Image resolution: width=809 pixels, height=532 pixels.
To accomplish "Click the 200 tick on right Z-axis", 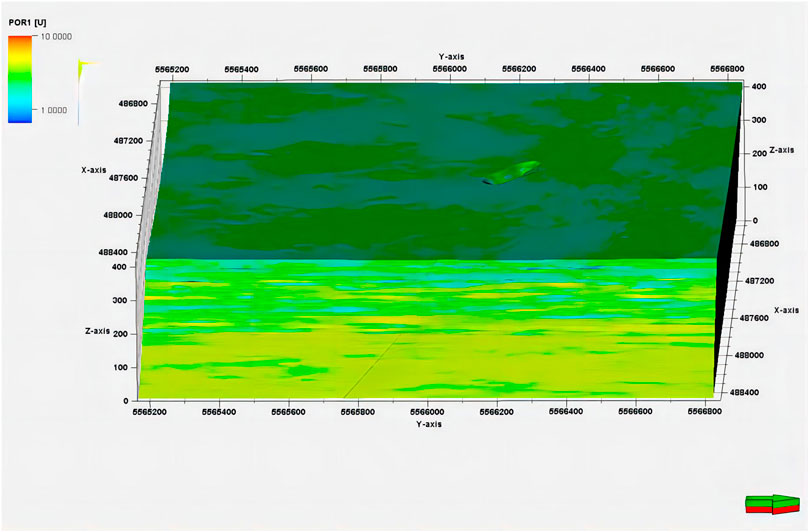I will 759,153.
